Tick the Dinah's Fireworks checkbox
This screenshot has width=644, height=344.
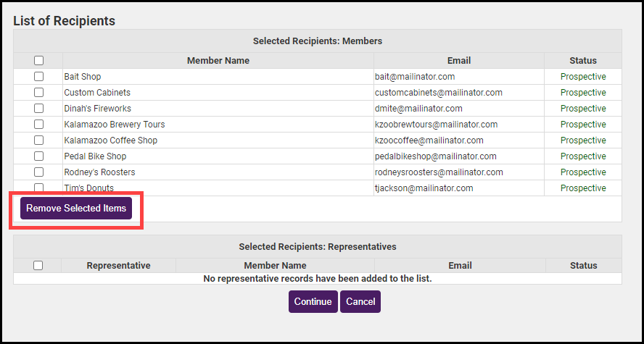(38, 109)
